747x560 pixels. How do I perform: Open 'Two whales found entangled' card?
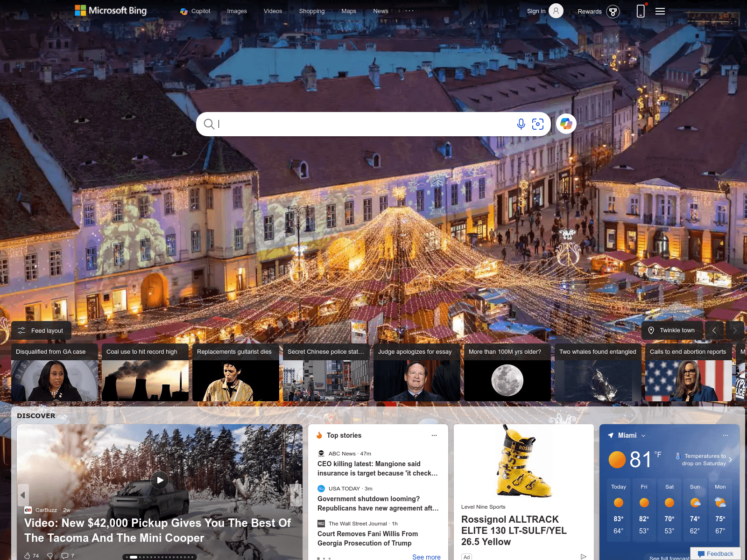click(x=598, y=372)
